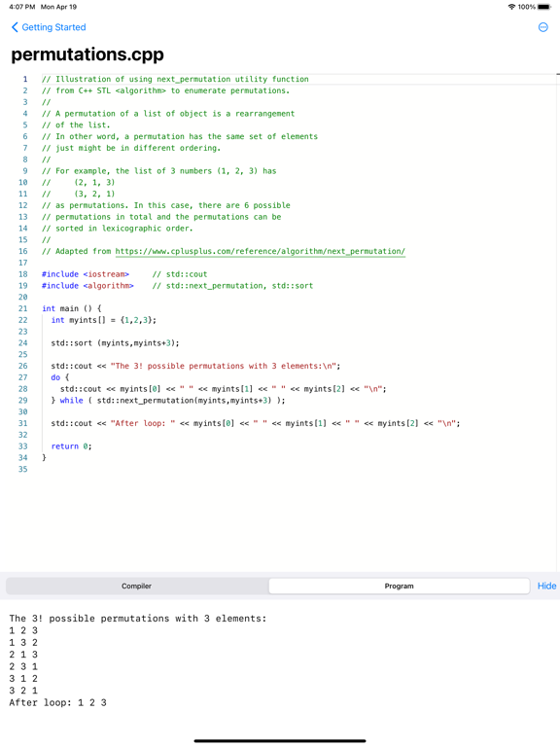Screen dimensions: 560x747
Task: Switch to the Program tab
Action: tap(399, 586)
